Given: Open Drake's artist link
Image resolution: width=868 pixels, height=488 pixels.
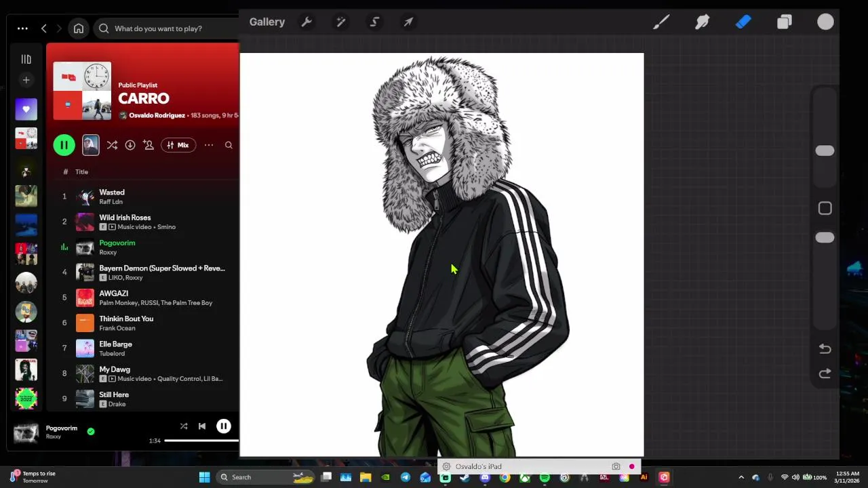Looking at the screenshot, I should click(117, 404).
